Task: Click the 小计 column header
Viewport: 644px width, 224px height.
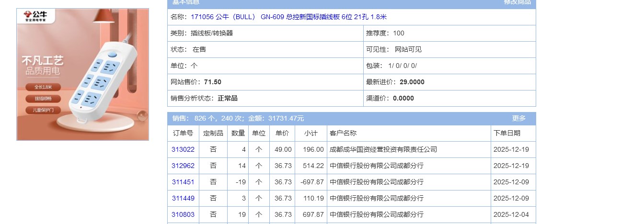Action: pos(310,133)
